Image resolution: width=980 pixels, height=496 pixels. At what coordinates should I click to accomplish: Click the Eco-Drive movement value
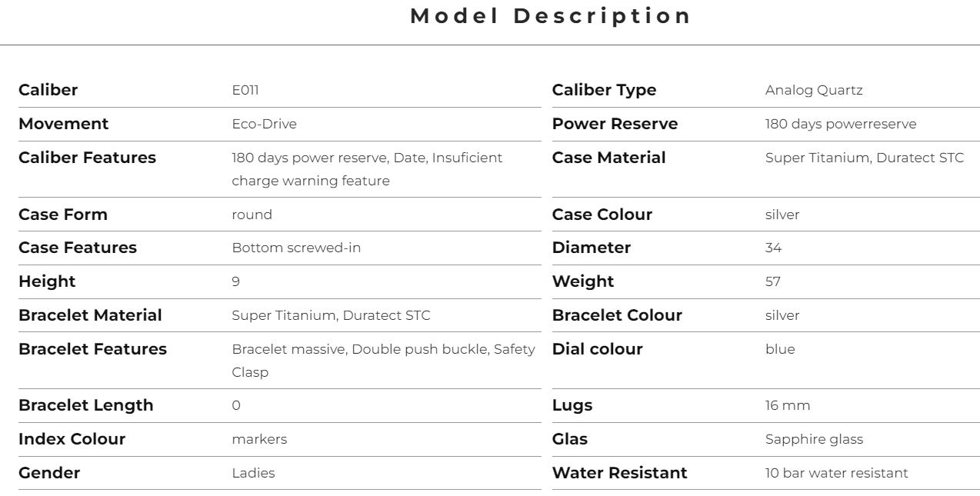click(264, 124)
